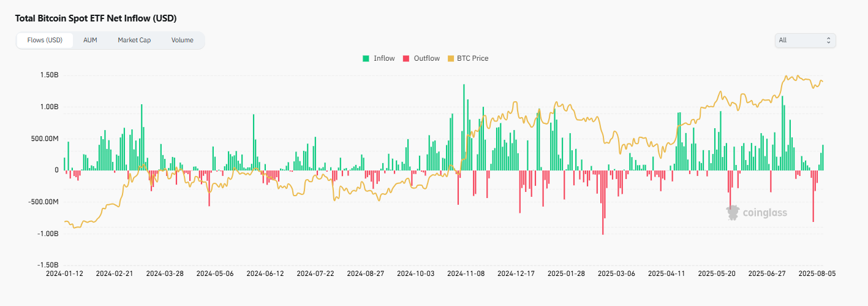868x306 pixels.
Task: Click the 2024-01-12 date label
Action: 64,273
